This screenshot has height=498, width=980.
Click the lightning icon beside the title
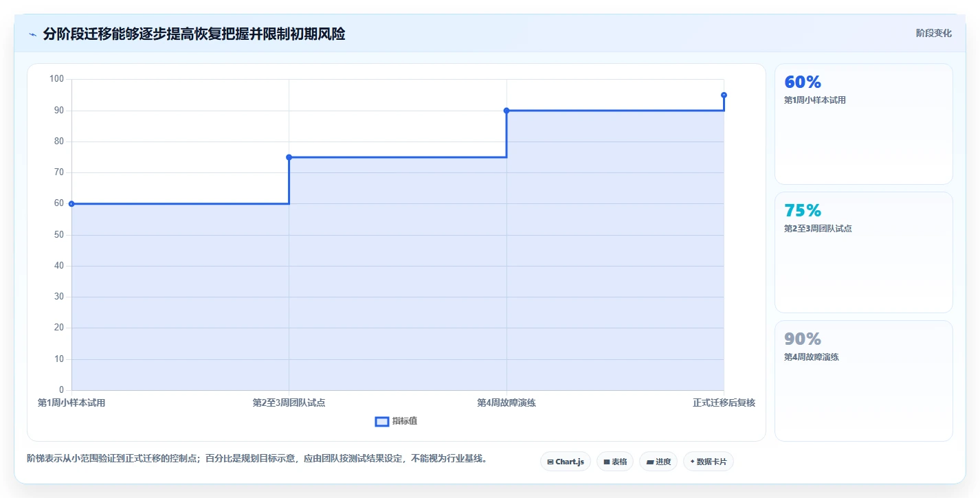tap(32, 34)
